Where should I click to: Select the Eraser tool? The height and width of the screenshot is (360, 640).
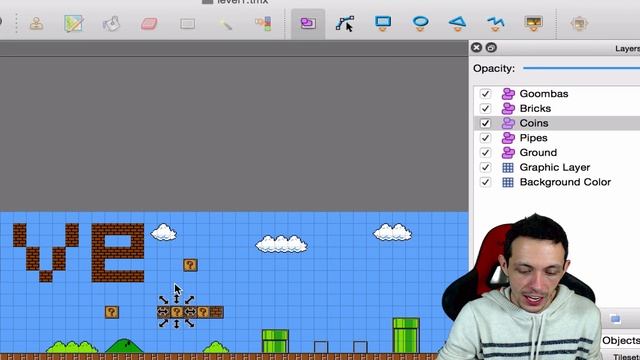click(149, 24)
